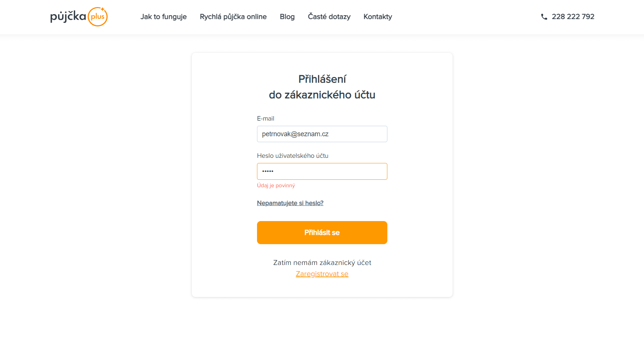Click the Zatím nemám zákaznický účet text

pyautogui.click(x=322, y=263)
